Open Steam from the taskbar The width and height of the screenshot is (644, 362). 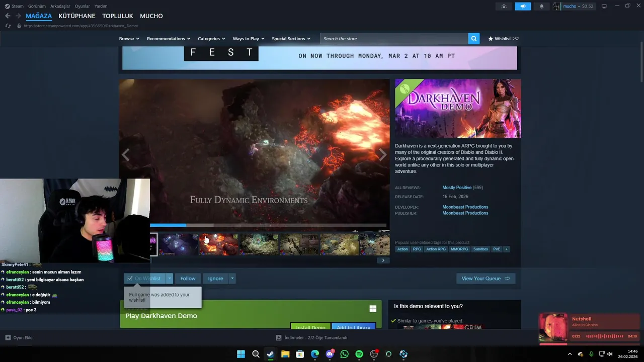(x=270, y=354)
